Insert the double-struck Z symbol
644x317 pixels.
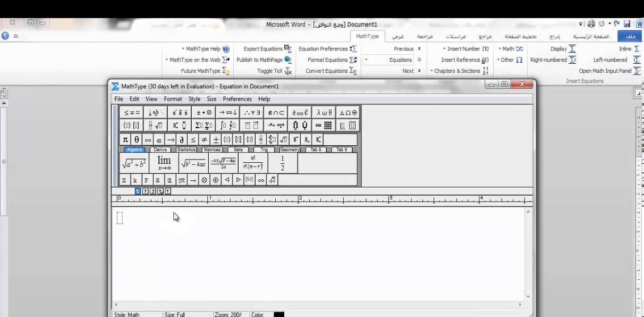click(x=124, y=180)
